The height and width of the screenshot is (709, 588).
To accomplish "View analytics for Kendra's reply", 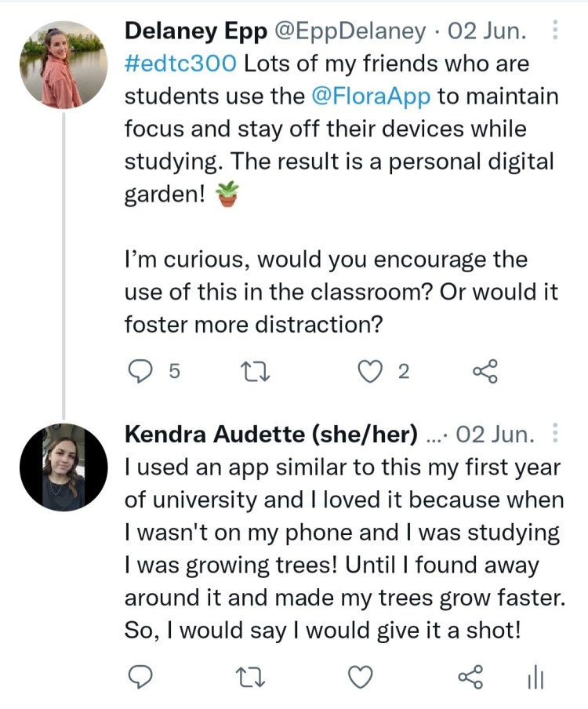I will point(535,677).
